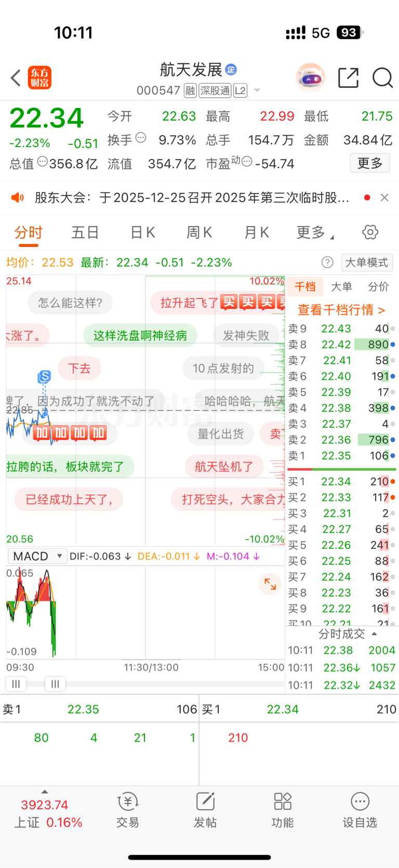
Task: Tap the 买1 22.34 order book row
Action: [x=341, y=482]
